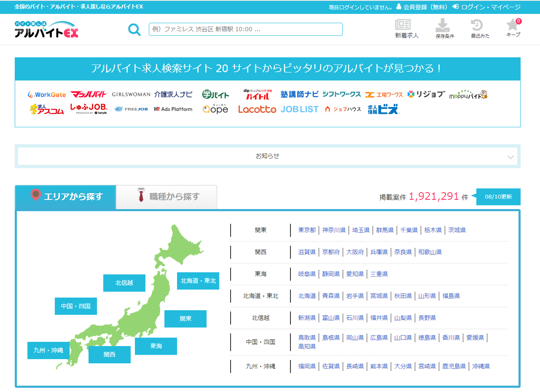Click the 介護求人ナビ partner logo
The image size is (540, 392).
[173, 94]
